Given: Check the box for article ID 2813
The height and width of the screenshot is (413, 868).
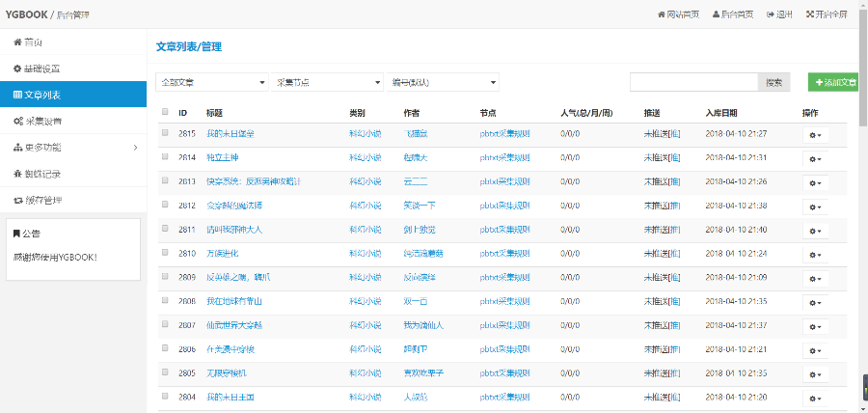Looking at the screenshot, I should [x=165, y=180].
